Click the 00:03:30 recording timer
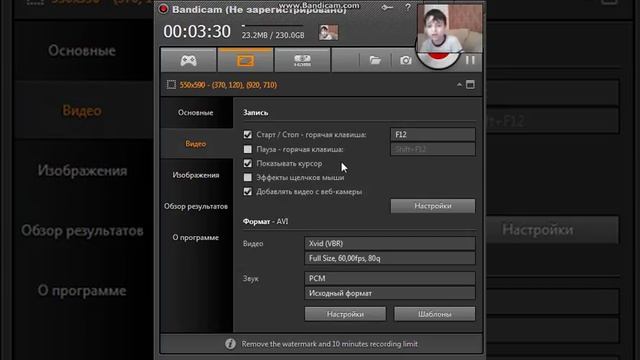This screenshot has height=360, width=640. 197,32
